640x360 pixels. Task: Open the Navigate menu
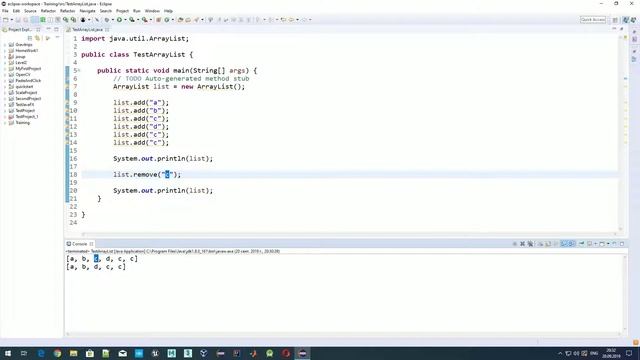pyautogui.click(x=87, y=11)
